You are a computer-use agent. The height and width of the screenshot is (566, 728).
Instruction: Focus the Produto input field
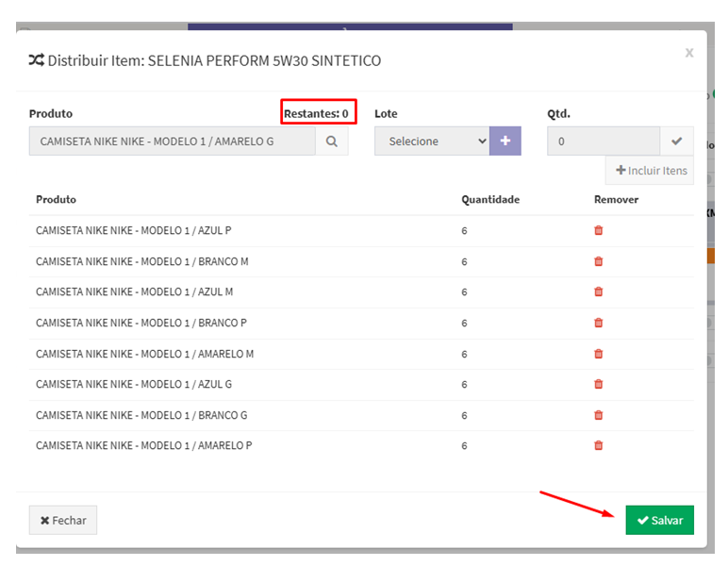(173, 141)
